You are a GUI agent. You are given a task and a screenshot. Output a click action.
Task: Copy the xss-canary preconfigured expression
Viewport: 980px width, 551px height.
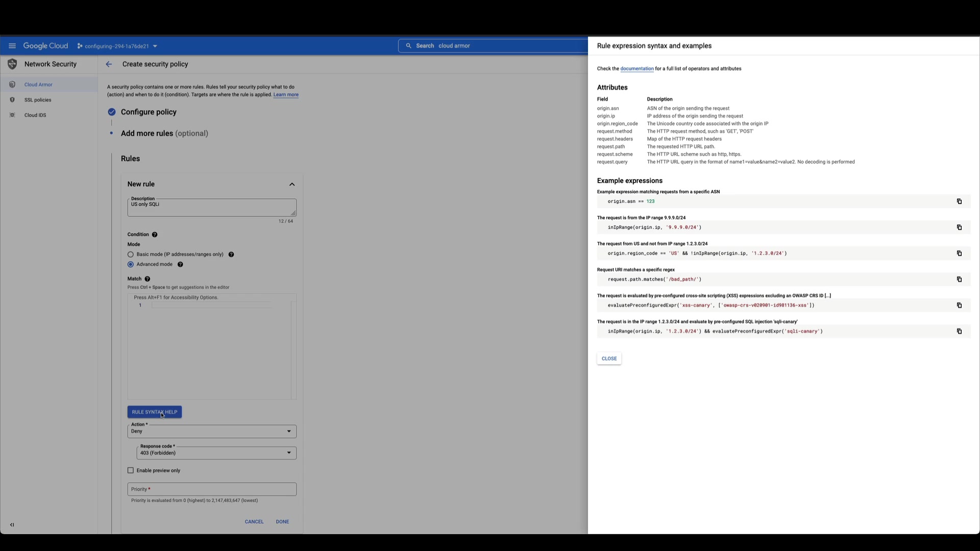[x=959, y=306]
